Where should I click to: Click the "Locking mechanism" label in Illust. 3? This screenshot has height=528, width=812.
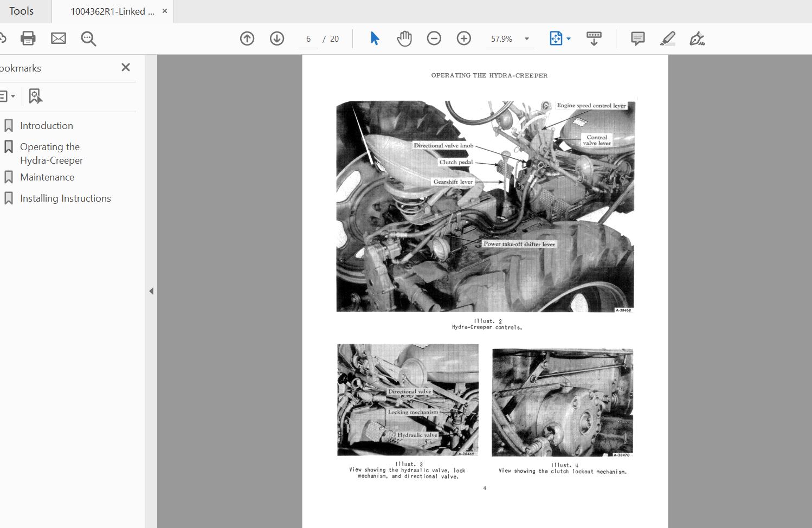pos(413,412)
